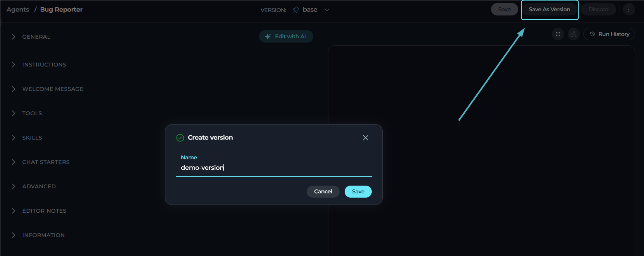
Task: Go to Agents breadcrumb link
Action: coord(18,9)
